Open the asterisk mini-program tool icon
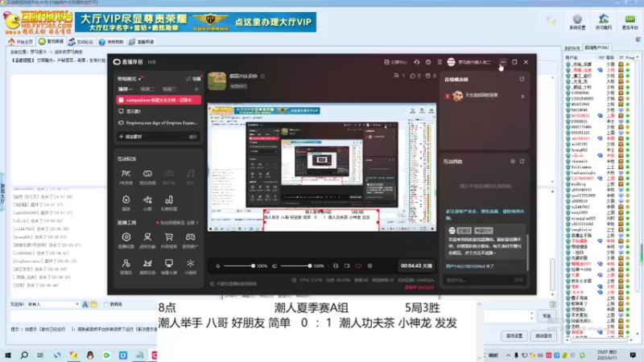The width and height of the screenshot is (644, 362). tap(190, 264)
